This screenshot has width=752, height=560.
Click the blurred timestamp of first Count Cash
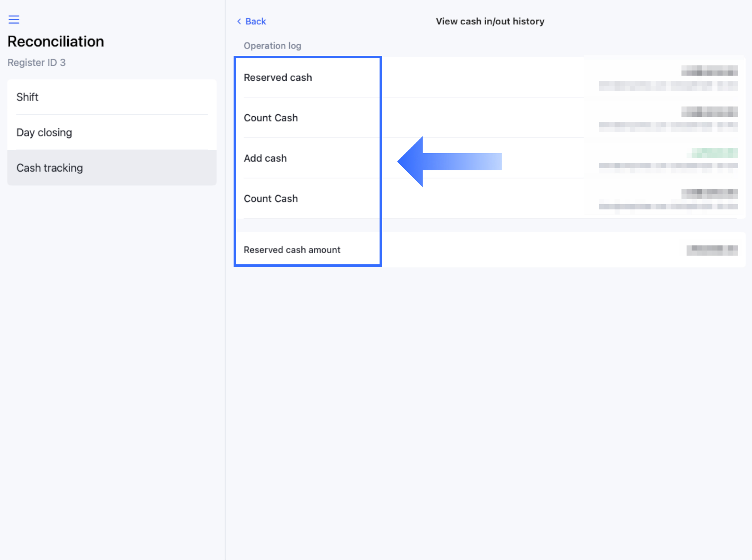click(668, 126)
